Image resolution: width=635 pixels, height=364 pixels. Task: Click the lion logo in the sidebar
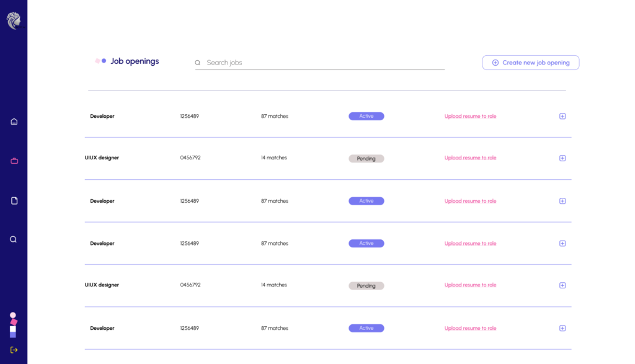pyautogui.click(x=14, y=20)
